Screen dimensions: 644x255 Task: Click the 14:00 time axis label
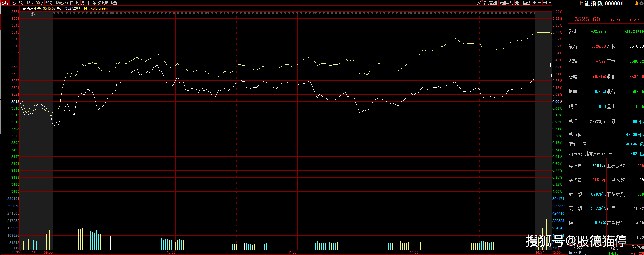[414, 252]
